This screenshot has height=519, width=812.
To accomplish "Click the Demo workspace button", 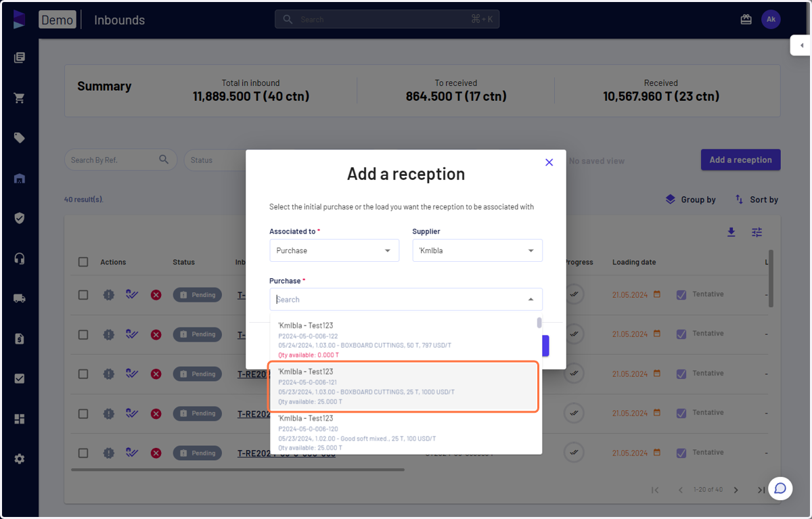I will (57, 20).
